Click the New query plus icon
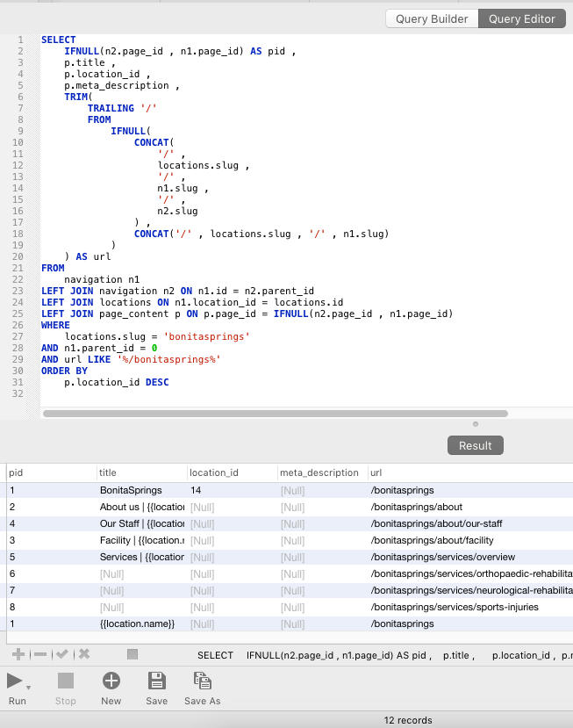This screenshot has width=573, height=728. tap(111, 681)
